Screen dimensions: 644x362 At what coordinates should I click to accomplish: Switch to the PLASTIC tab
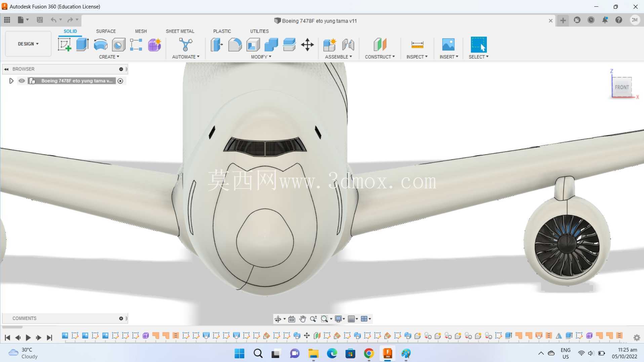point(222,31)
